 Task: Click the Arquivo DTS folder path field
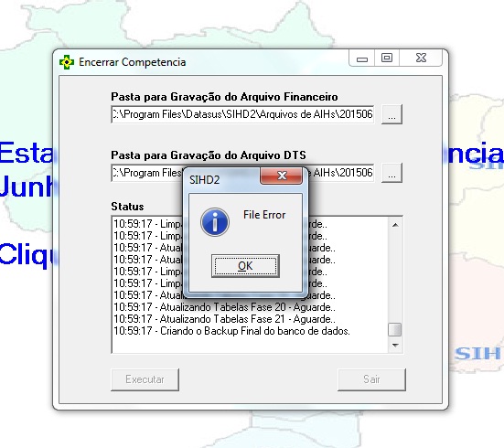[x=242, y=173]
